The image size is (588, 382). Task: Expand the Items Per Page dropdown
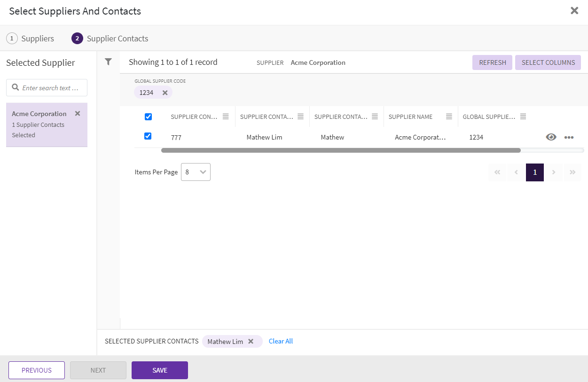tap(196, 172)
